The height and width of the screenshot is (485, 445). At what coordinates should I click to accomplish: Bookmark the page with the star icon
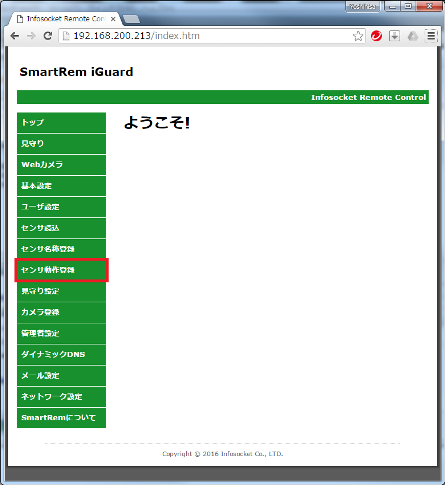[x=358, y=36]
